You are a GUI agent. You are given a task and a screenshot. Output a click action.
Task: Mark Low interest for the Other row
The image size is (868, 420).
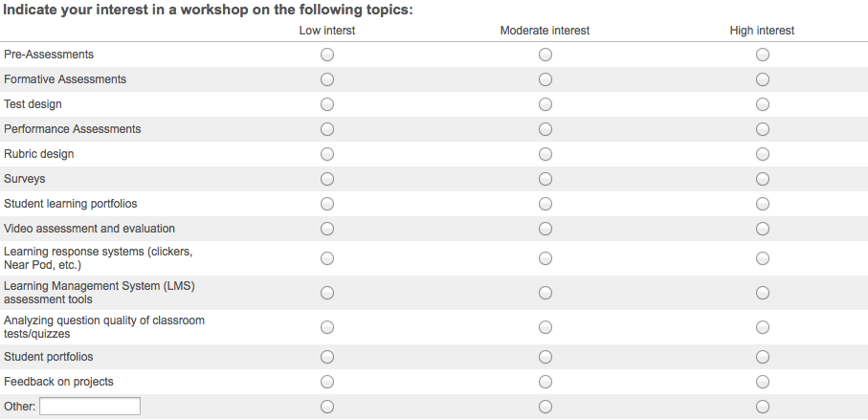tap(327, 407)
